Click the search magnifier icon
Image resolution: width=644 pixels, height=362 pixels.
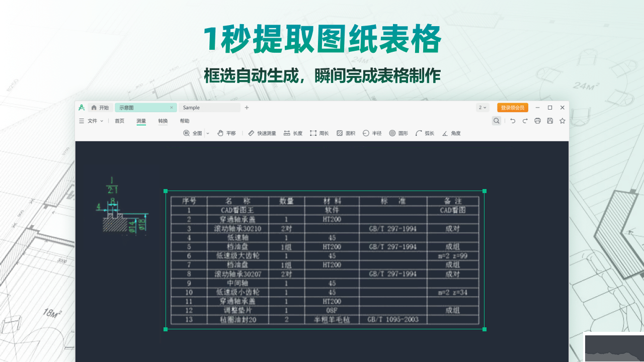click(x=497, y=121)
